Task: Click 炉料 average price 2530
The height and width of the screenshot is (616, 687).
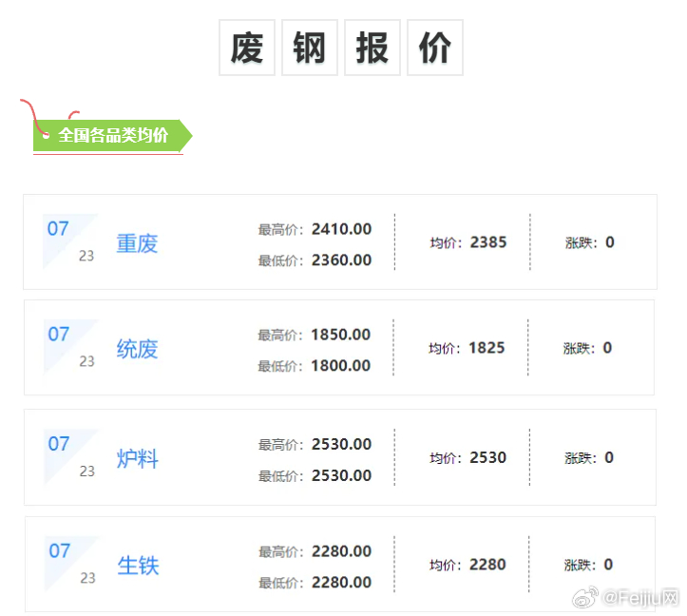Action: click(x=487, y=457)
